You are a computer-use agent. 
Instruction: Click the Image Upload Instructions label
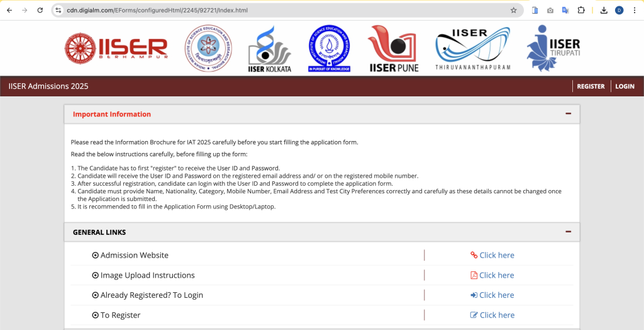tap(147, 275)
